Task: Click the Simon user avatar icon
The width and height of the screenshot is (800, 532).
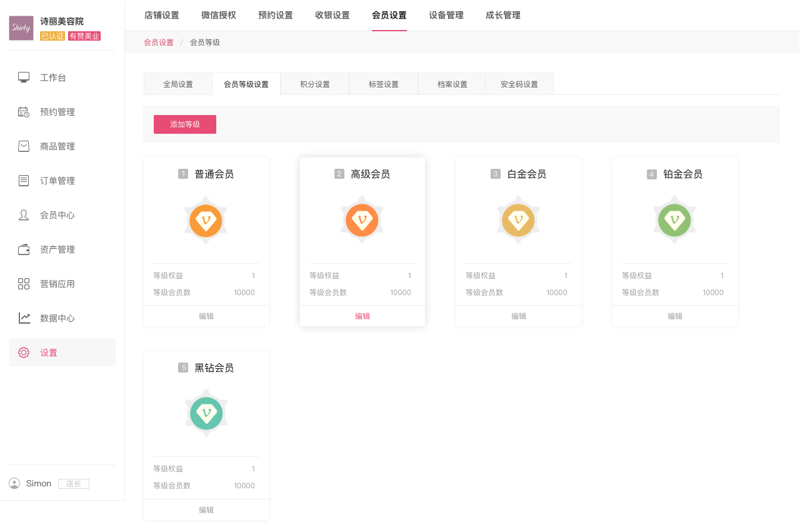Action: (14, 483)
